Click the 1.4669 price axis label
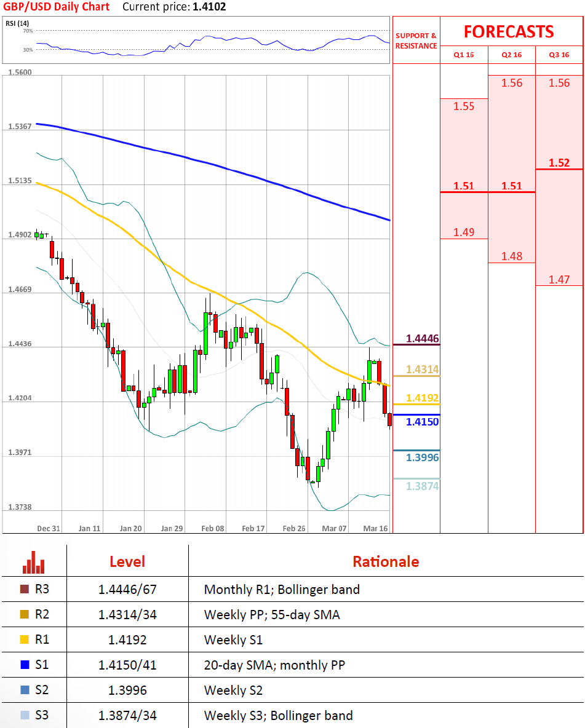The height and width of the screenshot is (728, 585). click(20, 289)
